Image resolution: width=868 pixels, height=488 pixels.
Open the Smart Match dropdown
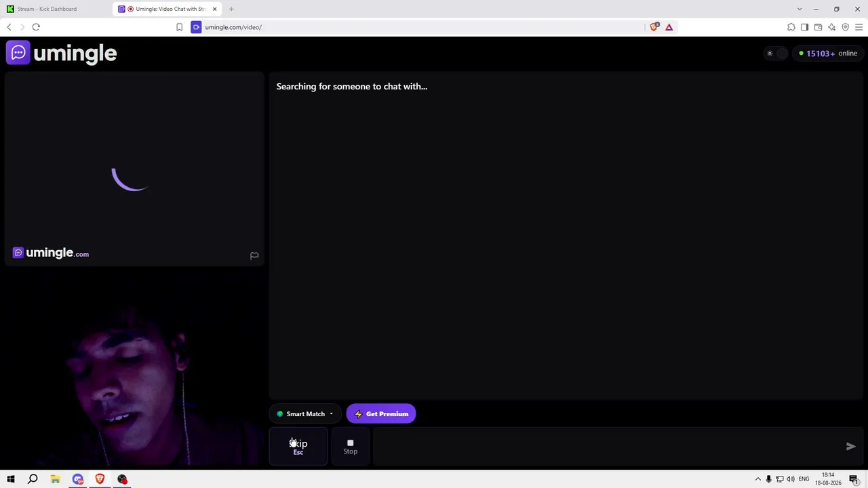[305, 414]
